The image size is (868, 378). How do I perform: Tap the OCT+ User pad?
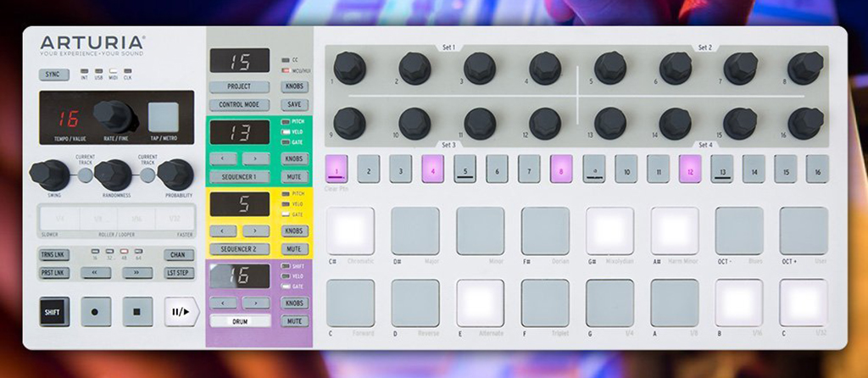(x=804, y=231)
